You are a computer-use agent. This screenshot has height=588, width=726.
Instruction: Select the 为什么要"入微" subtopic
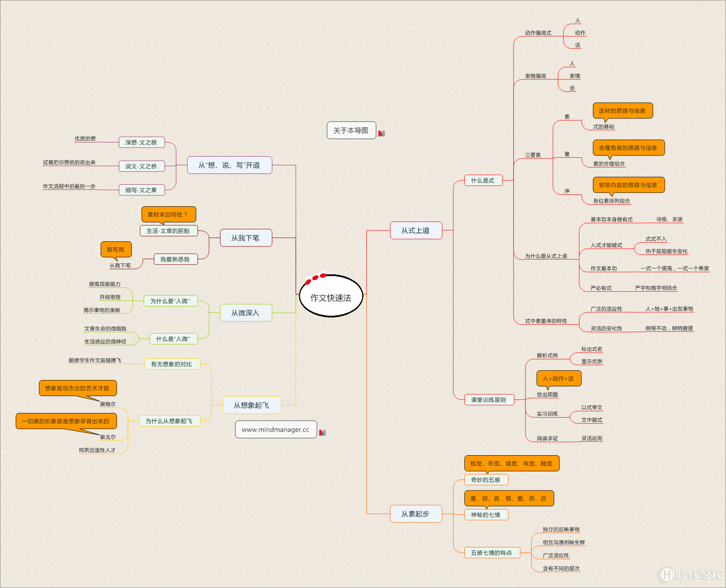[x=171, y=301]
